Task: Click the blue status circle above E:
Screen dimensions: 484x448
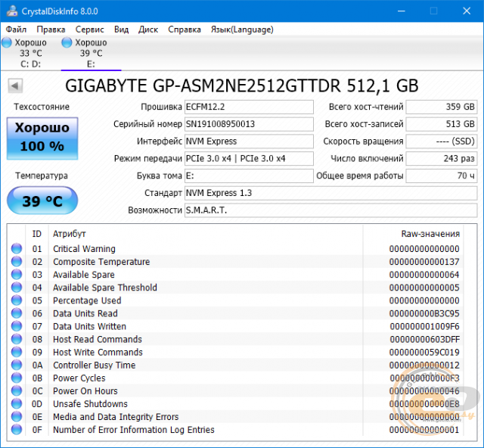Action: point(67,42)
